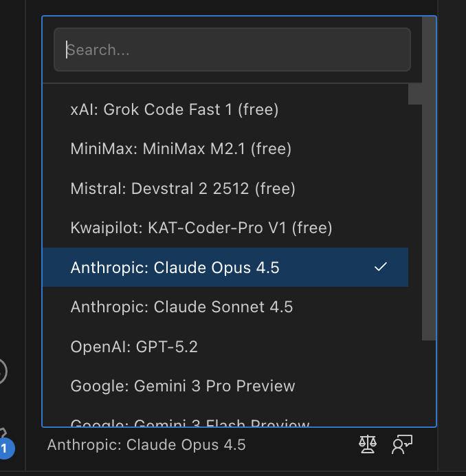Click the tall scrollbar thumb on the dropdown's right edge
The image size is (466, 476).
pos(429,179)
